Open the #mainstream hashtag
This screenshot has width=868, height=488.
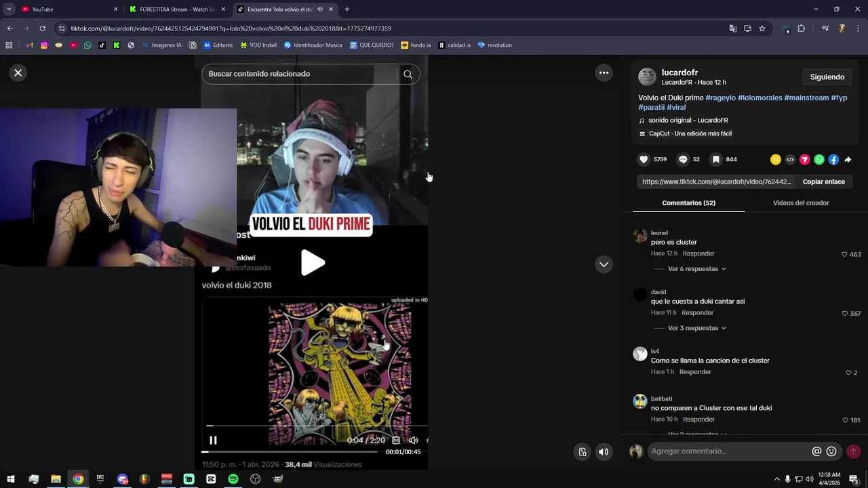tap(806, 98)
